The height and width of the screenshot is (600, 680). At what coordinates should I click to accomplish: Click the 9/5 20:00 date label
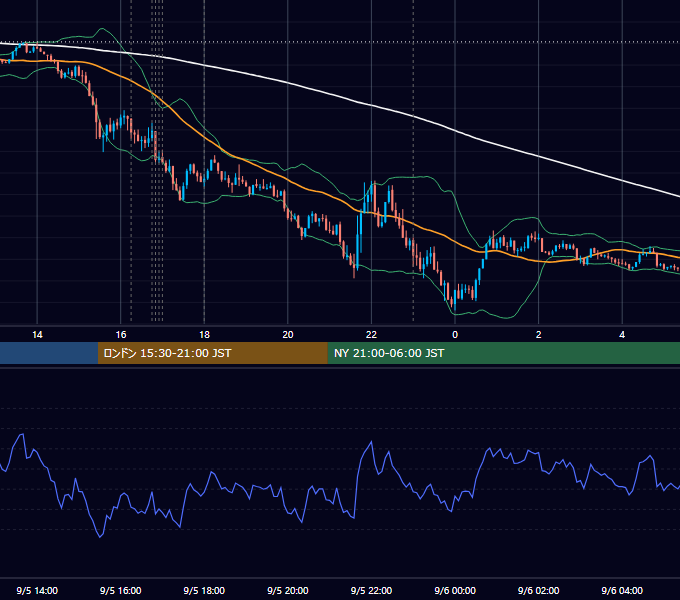(288, 590)
